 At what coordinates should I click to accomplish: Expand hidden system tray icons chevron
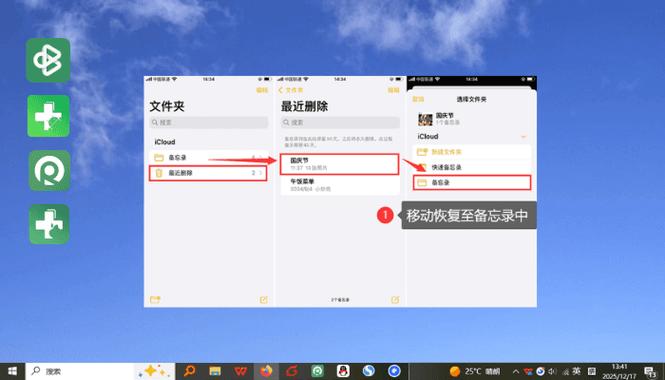(x=516, y=372)
